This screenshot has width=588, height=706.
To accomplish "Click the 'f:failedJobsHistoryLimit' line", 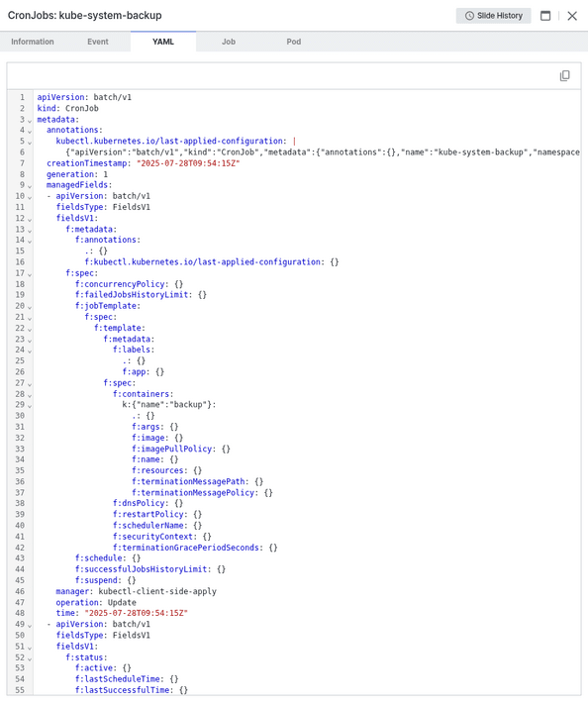I will [141, 295].
